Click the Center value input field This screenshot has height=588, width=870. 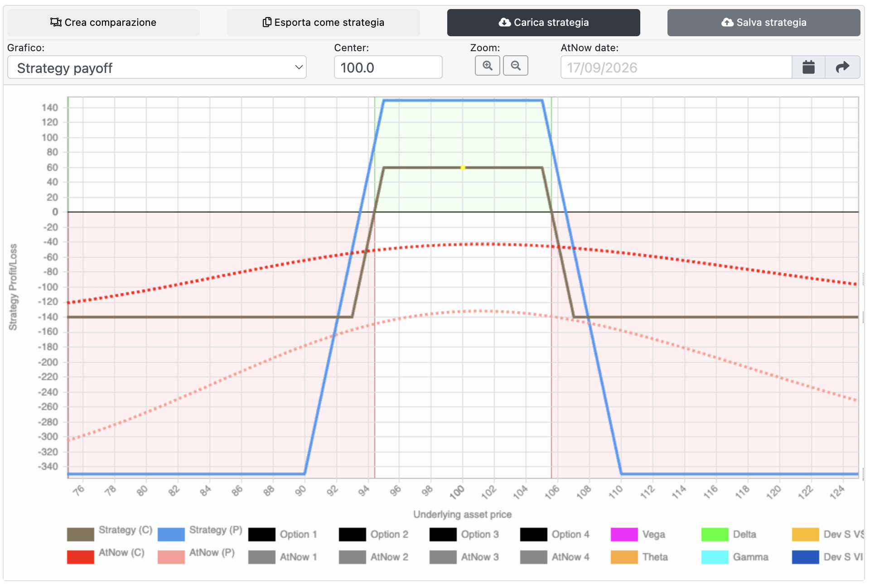pyautogui.click(x=388, y=67)
